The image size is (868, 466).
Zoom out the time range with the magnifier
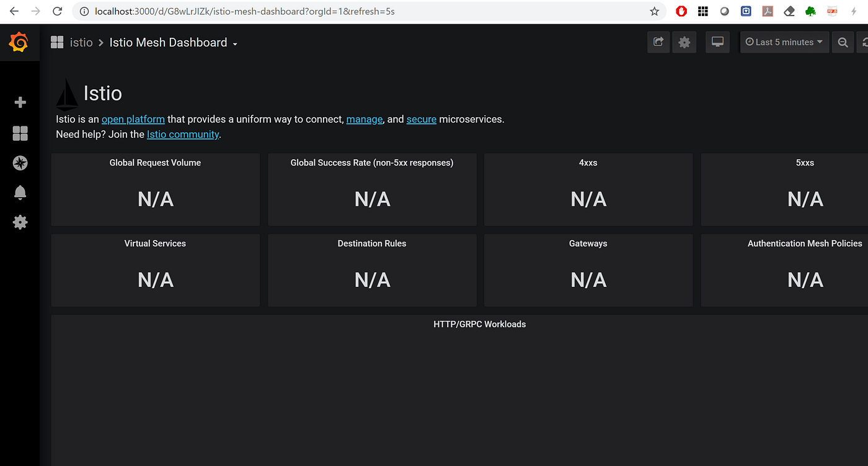click(x=842, y=42)
